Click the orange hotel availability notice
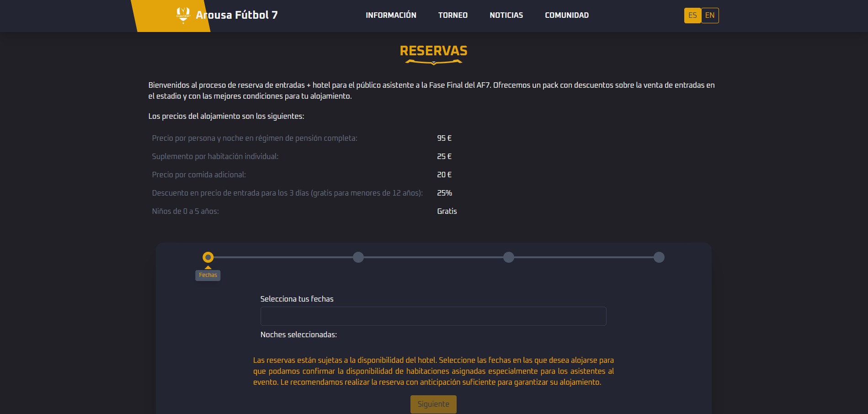The width and height of the screenshot is (868, 414). 433,371
